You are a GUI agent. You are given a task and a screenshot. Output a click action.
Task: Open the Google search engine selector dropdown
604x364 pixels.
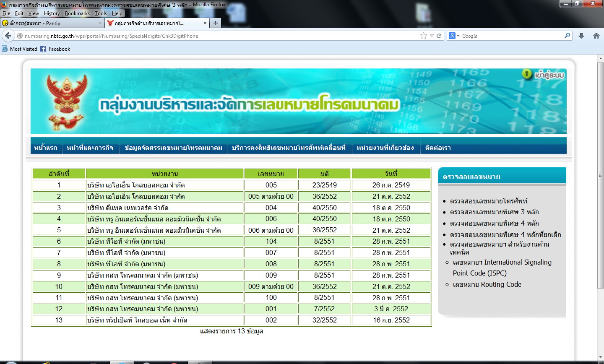tap(454, 36)
